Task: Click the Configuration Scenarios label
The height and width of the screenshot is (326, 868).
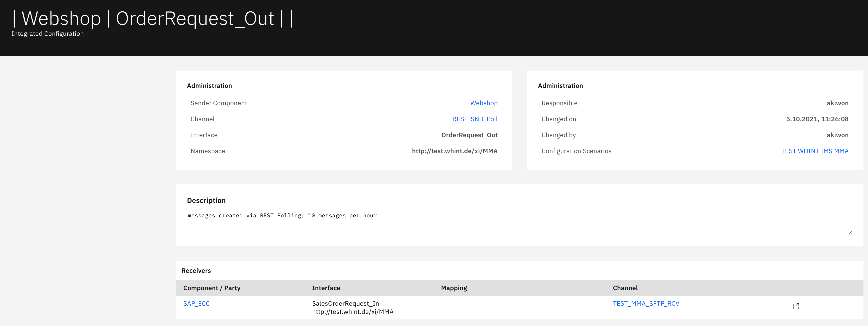Action: pyautogui.click(x=576, y=151)
